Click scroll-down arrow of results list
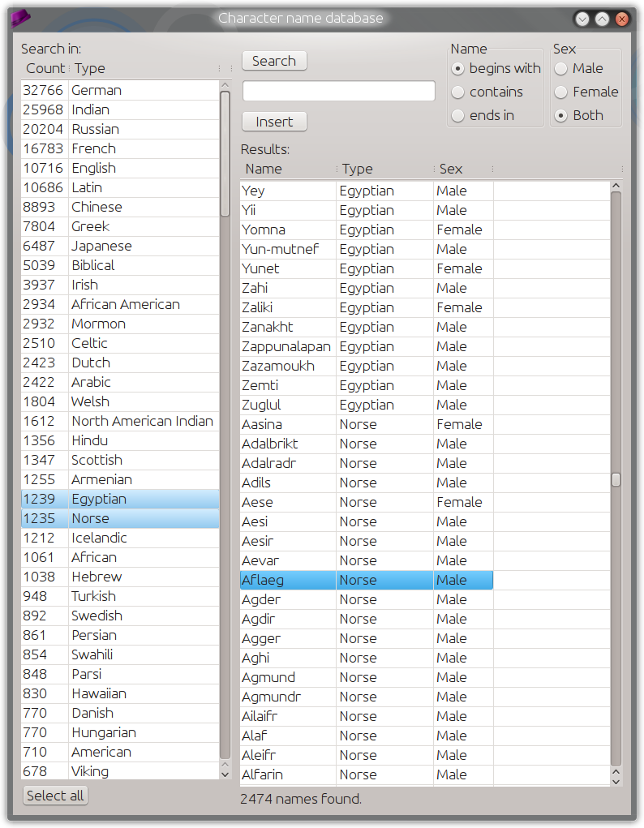The width and height of the screenshot is (644, 828). 616,782
